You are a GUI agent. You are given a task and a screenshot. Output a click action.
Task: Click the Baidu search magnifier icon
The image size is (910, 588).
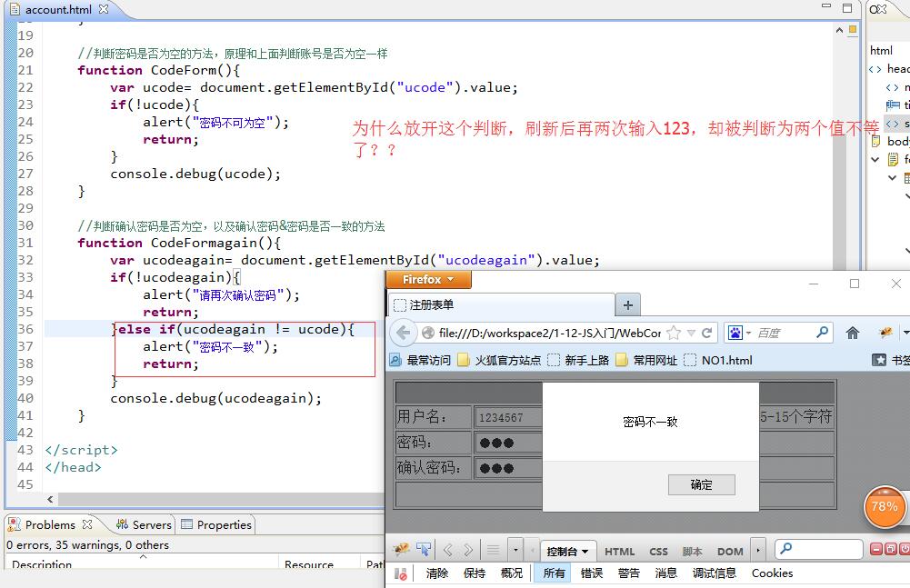[822, 333]
